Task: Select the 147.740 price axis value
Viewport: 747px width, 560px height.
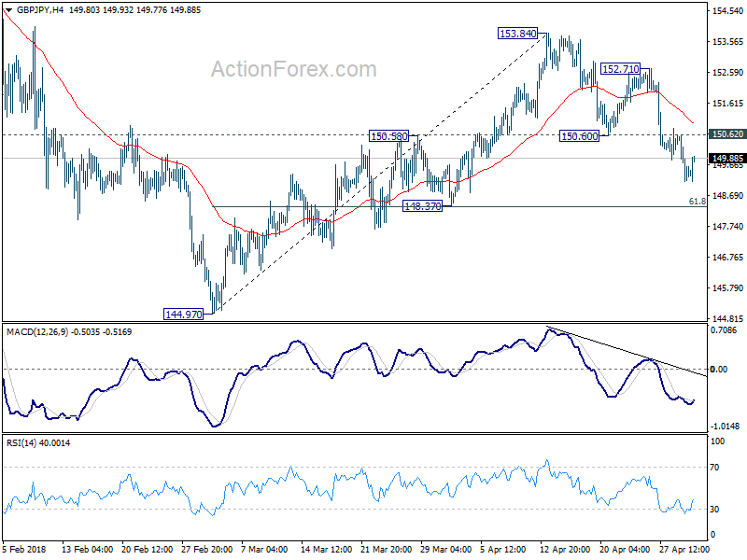Action: (x=727, y=227)
